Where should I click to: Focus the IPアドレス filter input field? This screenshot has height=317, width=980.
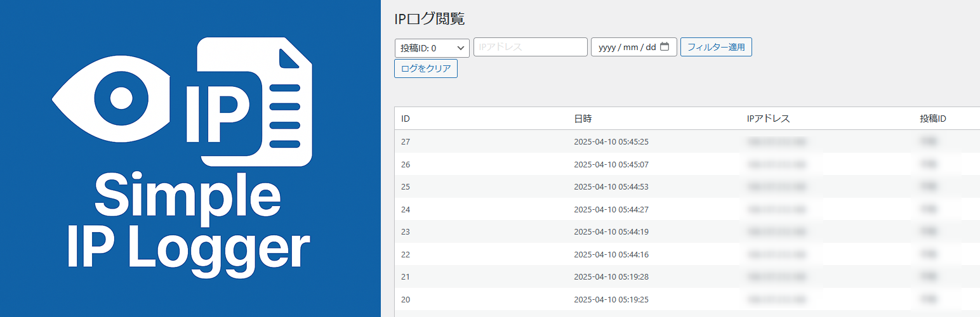tap(531, 47)
